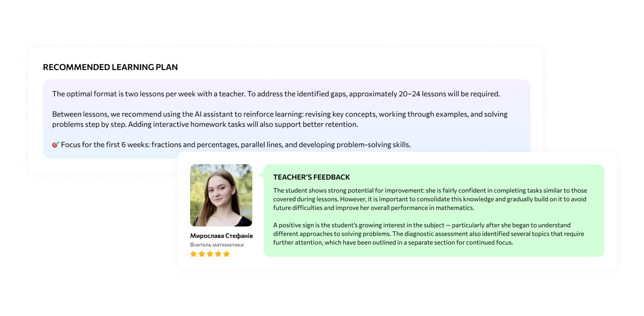The image size is (644, 316).
Task: Click the AI assistant recommendation paragraph
Action: 280,119
